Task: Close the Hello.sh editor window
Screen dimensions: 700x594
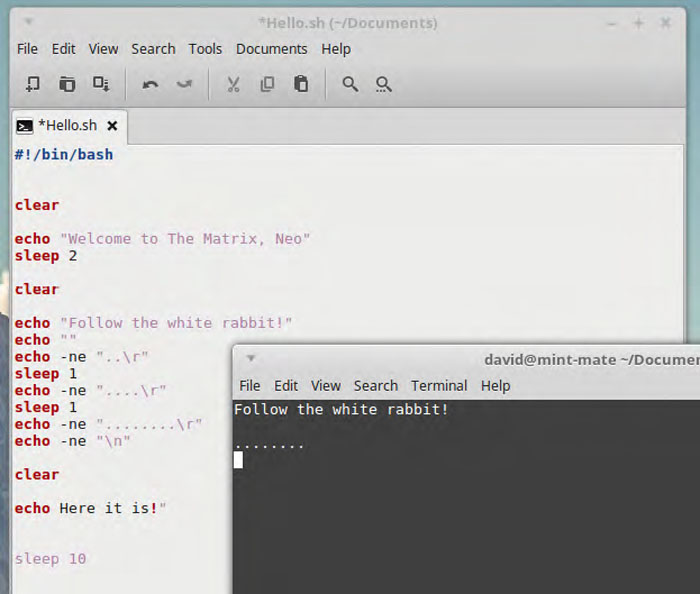Action: pos(665,23)
